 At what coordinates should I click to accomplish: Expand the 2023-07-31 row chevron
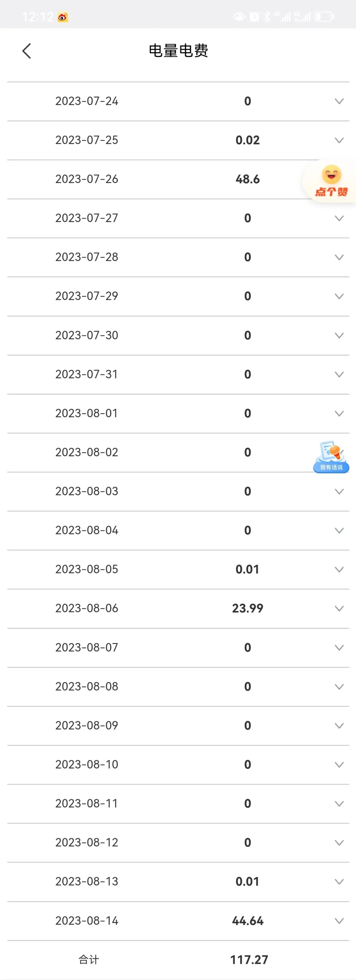(x=339, y=374)
